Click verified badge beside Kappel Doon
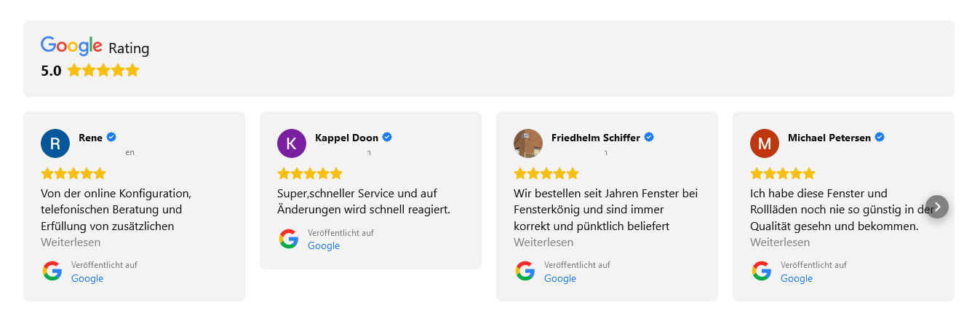Image resolution: width=980 pixels, height=316 pixels. pyautogui.click(x=387, y=137)
